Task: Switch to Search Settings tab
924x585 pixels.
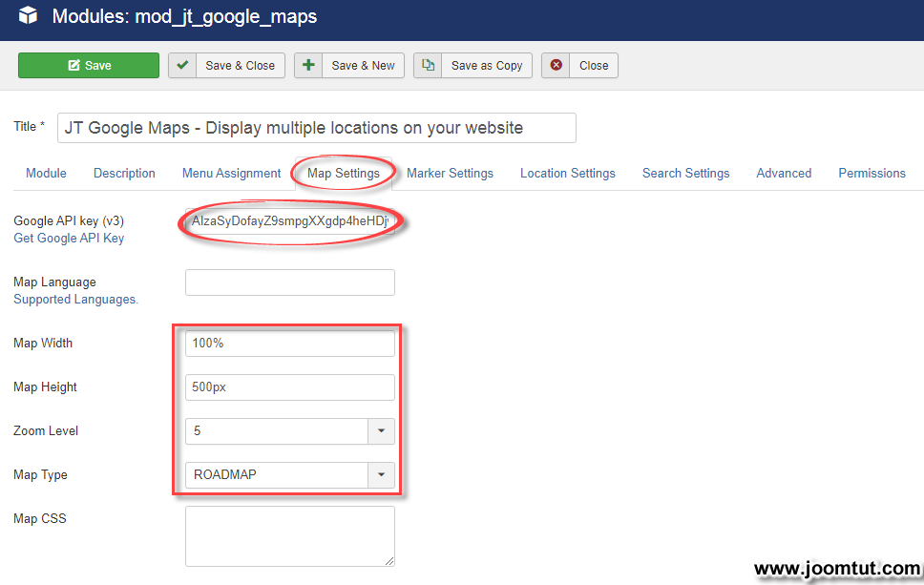Action: tap(686, 173)
